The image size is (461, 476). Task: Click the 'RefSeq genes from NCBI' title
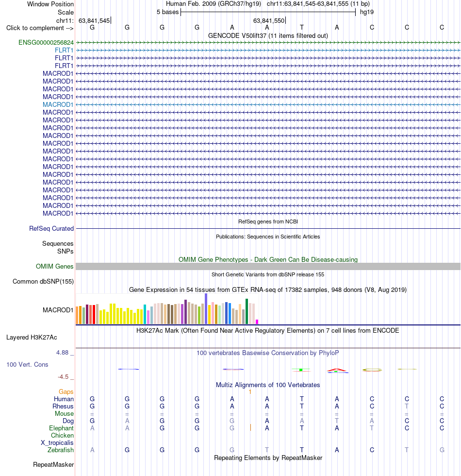(268, 221)
